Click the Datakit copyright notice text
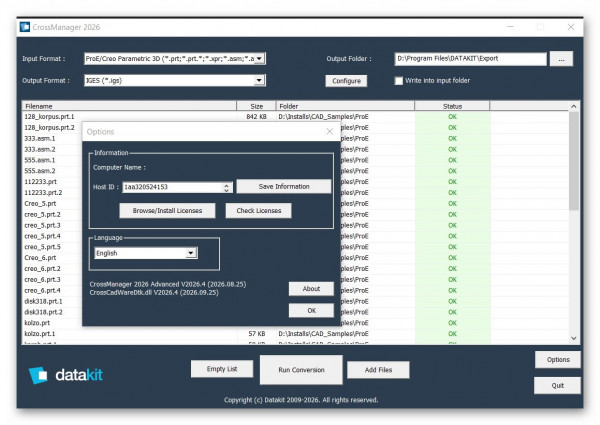This screenshot has height=425, width=600. (301, 400)
